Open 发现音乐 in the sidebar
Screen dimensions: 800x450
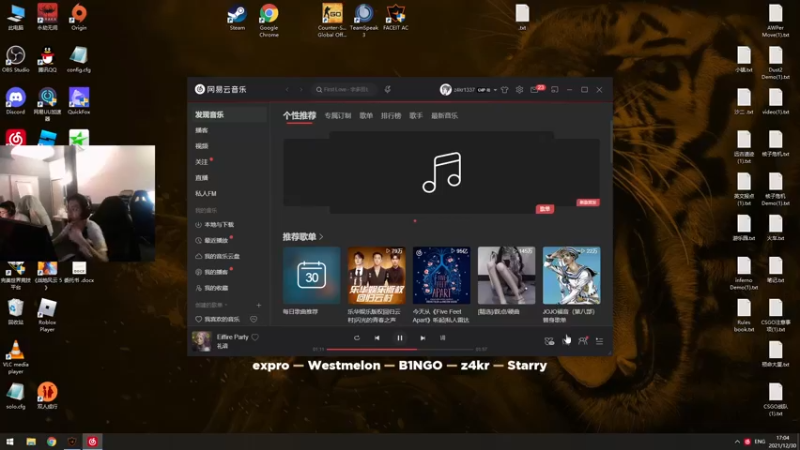(228, 115)
